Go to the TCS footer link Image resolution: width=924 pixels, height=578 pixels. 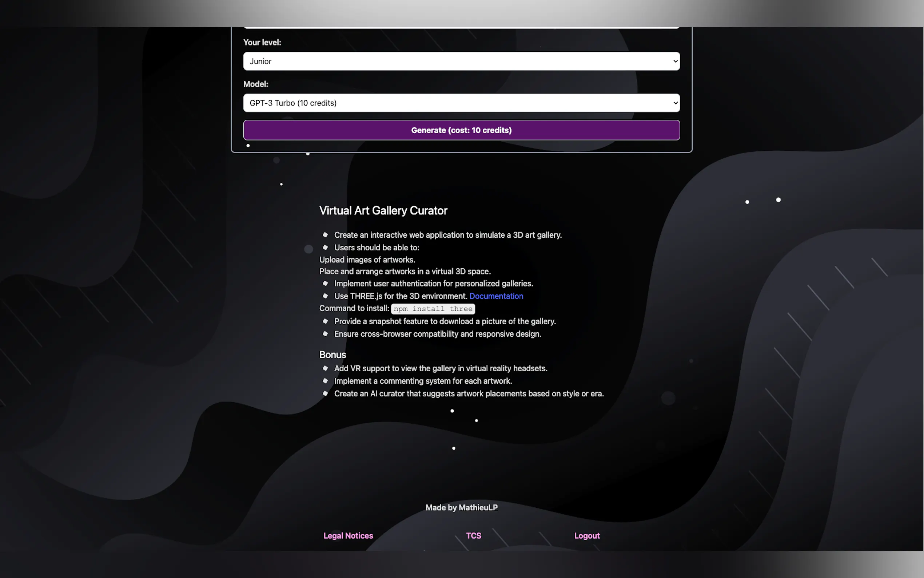coord(473,535)
